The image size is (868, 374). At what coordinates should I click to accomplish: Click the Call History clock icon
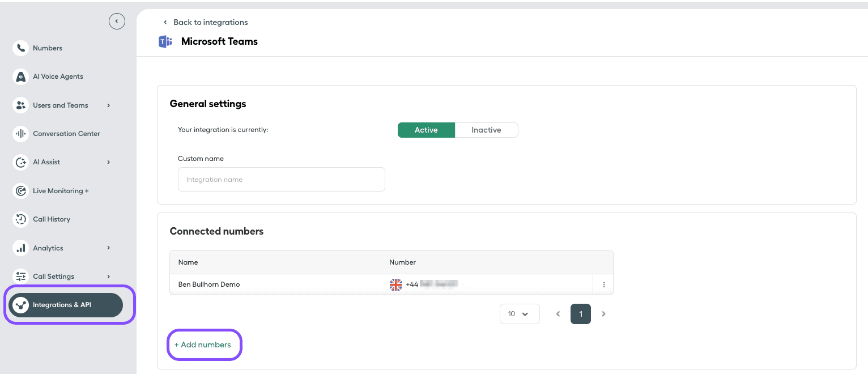click(20, 219)
